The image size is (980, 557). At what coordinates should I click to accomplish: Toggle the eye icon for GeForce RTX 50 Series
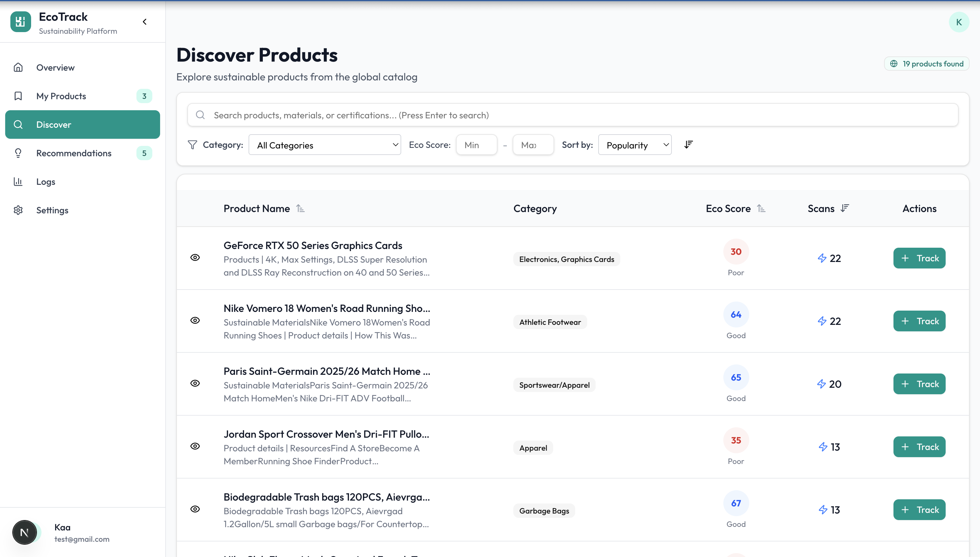point(195,257)
